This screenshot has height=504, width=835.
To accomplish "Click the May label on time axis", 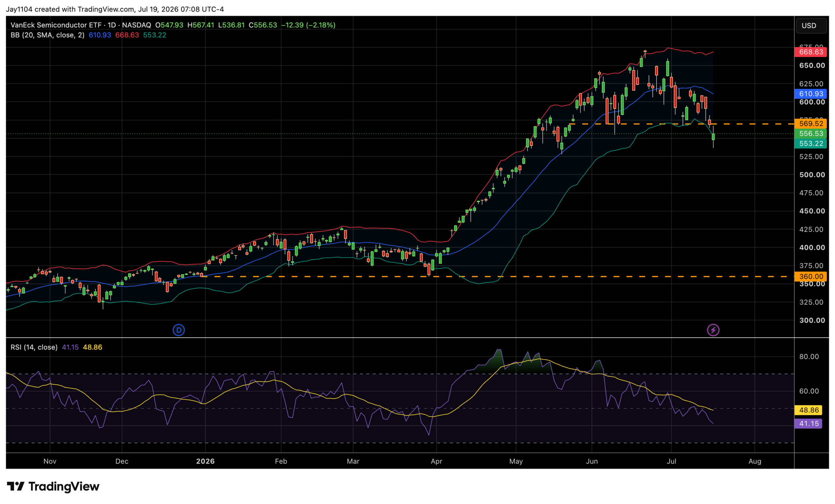I will [x=516, y=461].
